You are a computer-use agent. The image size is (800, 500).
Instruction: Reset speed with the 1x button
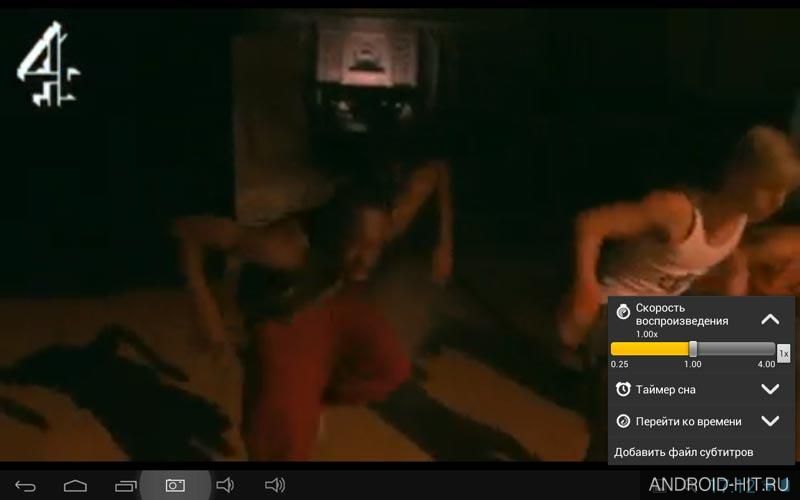[783, 353]
